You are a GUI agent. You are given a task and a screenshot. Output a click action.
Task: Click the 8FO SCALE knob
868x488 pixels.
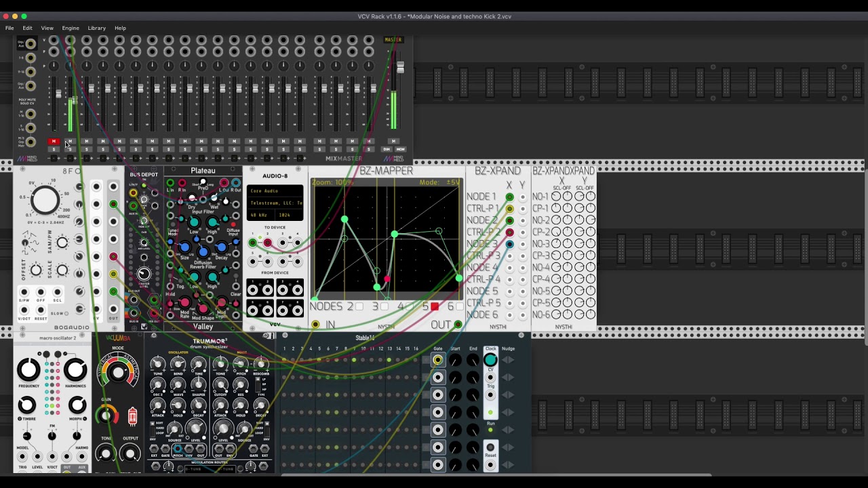[x=62, y=270]
